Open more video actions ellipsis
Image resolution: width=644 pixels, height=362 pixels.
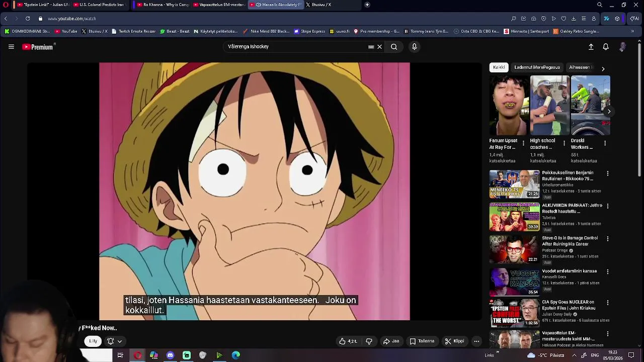(x=476, y=341)
